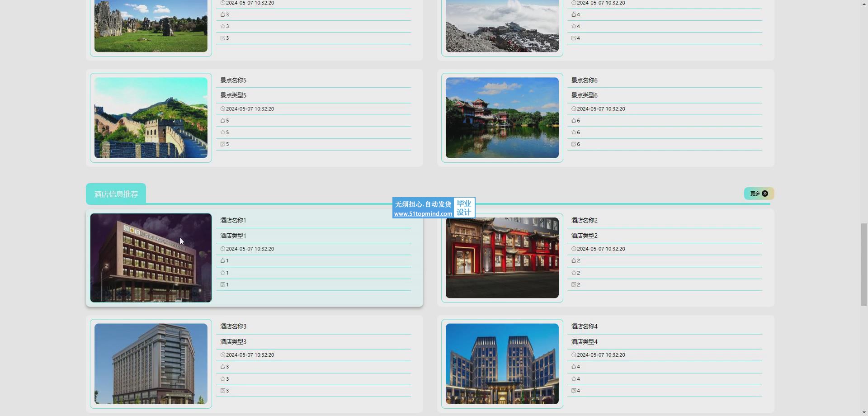Image resolution: width=868 pixels, height=416 pixels.
Task: Click the comment icon for 酒店名称2
Action: pyautogui.click(x=574, y=285)
